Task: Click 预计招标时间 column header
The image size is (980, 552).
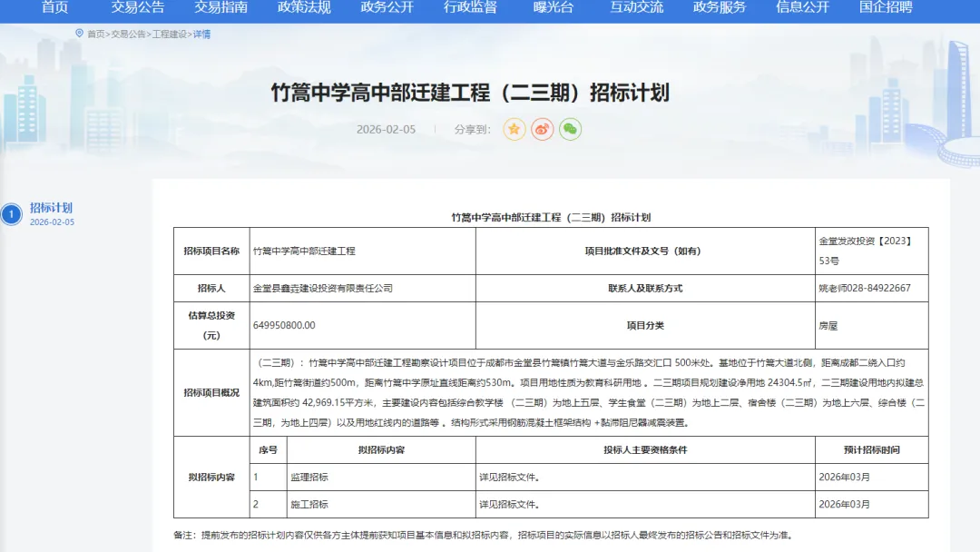Action: coord(871,450)
